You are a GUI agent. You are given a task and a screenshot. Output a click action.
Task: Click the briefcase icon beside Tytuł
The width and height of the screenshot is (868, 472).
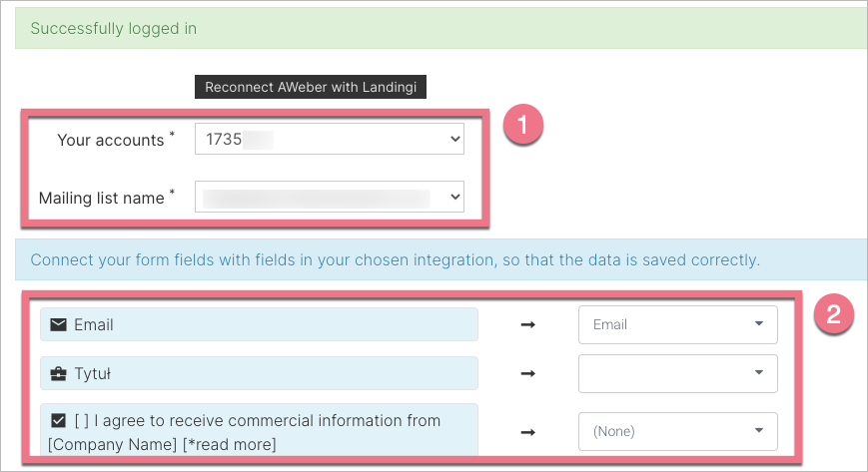(58, 374)
